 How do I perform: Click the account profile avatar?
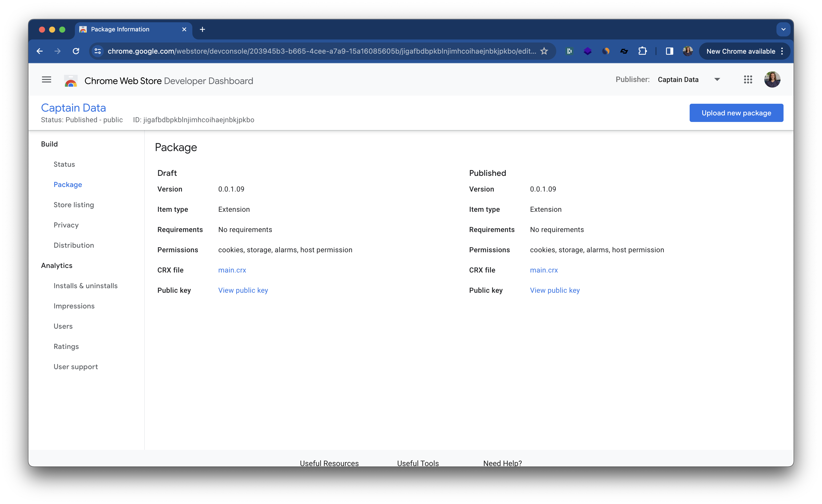click(x=772, y=79)
